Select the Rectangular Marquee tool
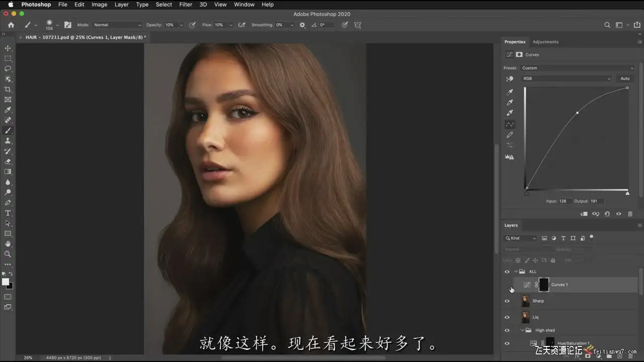 [x=8, y=58]
